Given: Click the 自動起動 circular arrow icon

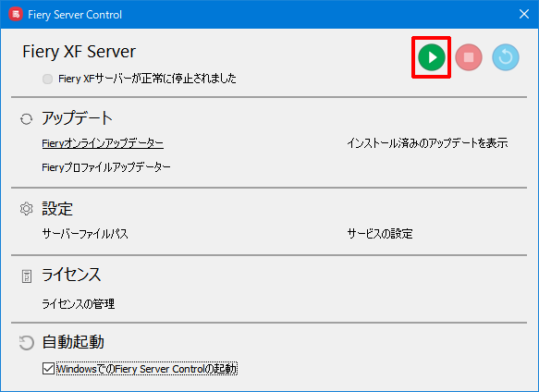Looking at the screenshot, I should click(x=26, y=342).
